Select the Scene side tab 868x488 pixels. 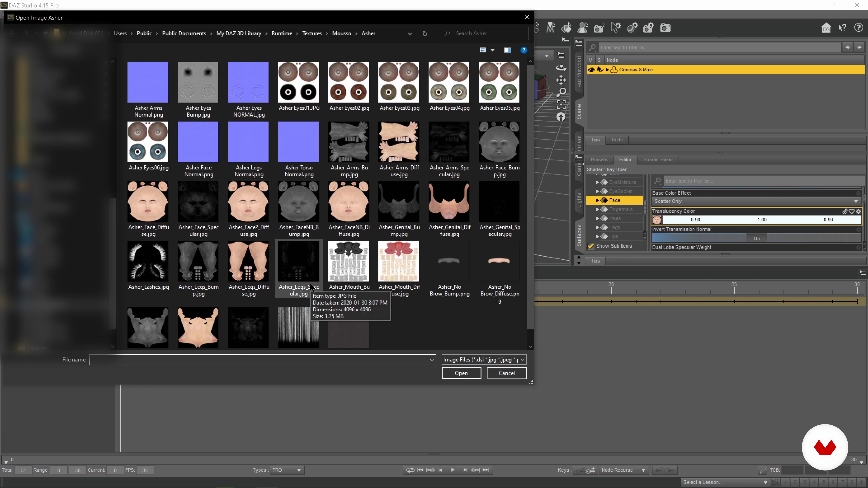pyautogui.click(x=579, y=112)
